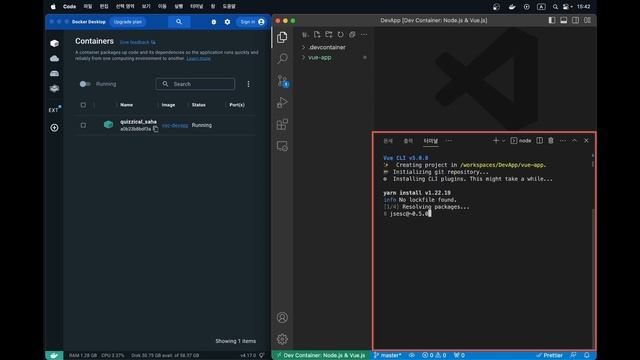Screen dimensions: 640x360
Task: Maximize terminal panel with chevron up
Action: point(574,140)
